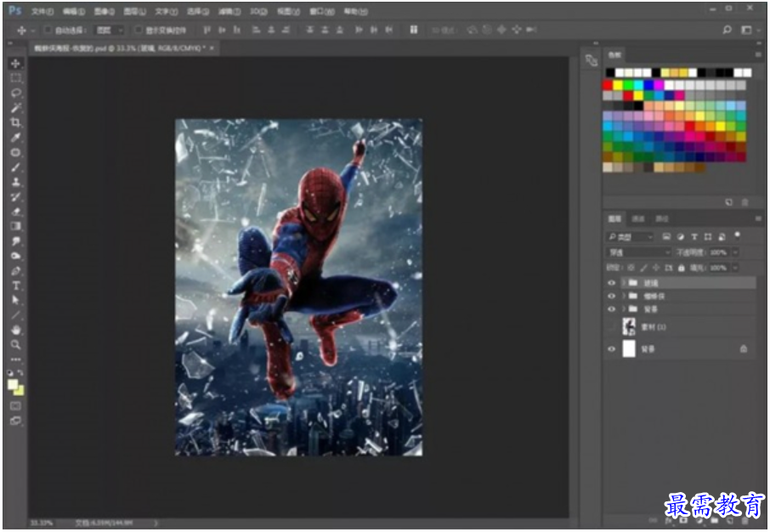Image resolution: width=770 pixels, height=532 pixels.
Task: Select the Clone Stamp tool
Action: tap(15, 182)
